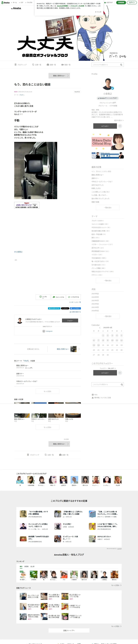Open recent article 食事マナー in sidebar
Viewport: 138px width, 644px height.
[95, 178]
